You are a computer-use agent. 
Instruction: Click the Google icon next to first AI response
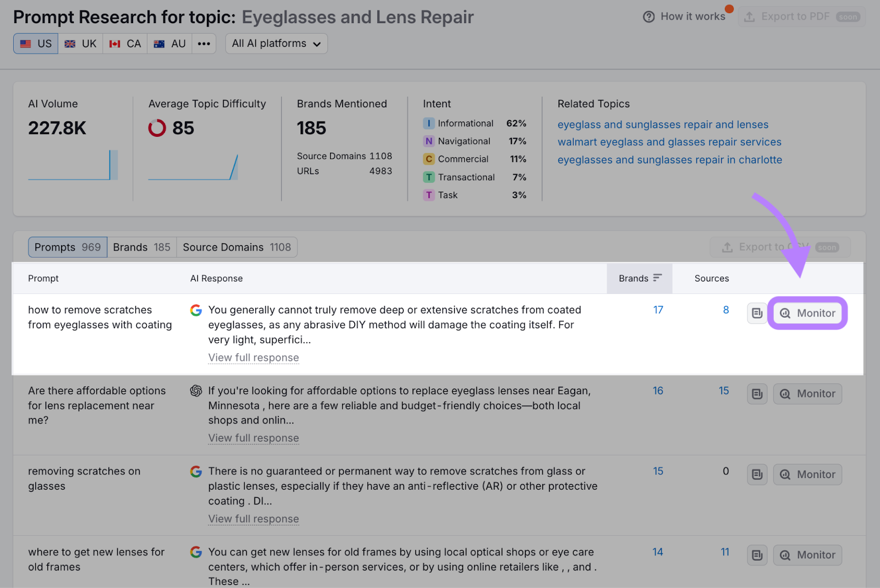[x=196, y=310]
